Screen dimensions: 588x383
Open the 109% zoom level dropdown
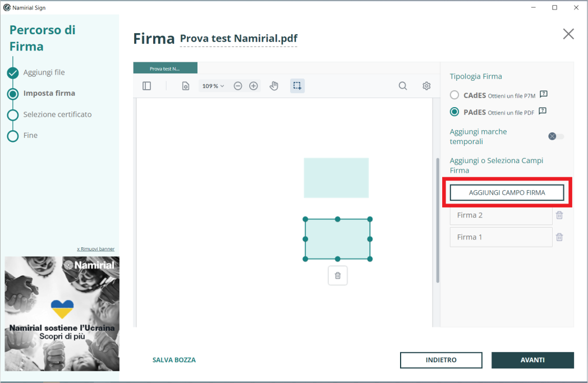[213, 86]
